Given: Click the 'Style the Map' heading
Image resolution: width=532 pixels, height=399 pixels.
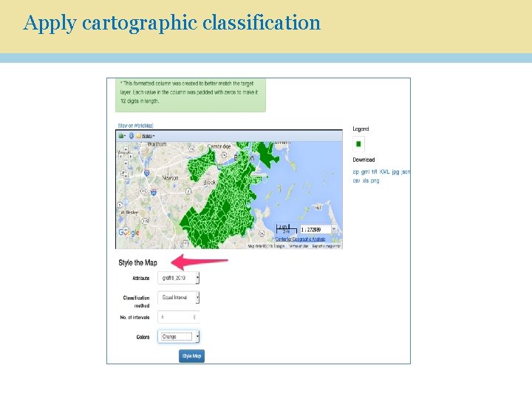Looking at the screenshot, I should [137, 262].
